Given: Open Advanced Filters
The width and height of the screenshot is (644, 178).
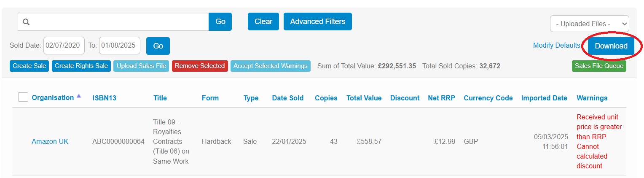Looking at the screenshot, I should (x=318, y=22).
